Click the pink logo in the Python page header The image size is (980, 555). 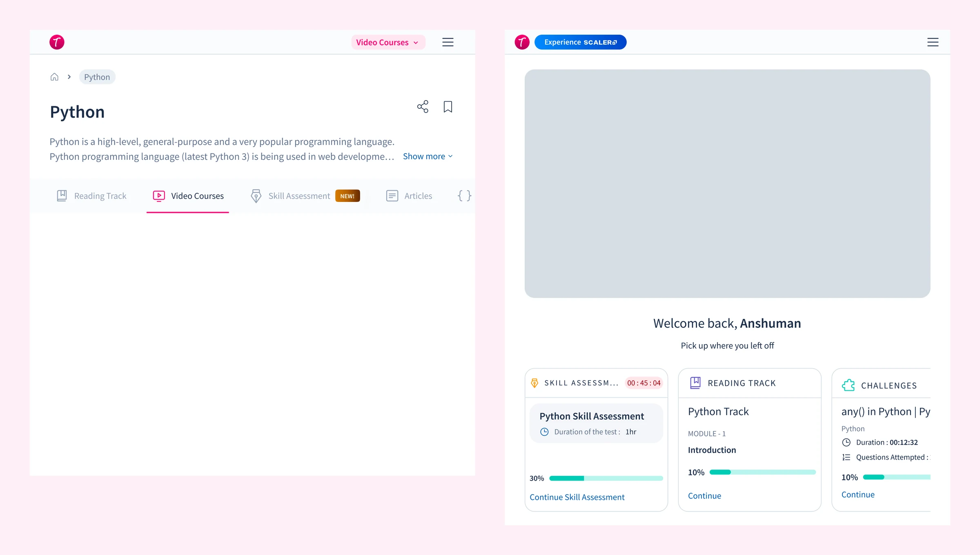[x=57, y=42]
